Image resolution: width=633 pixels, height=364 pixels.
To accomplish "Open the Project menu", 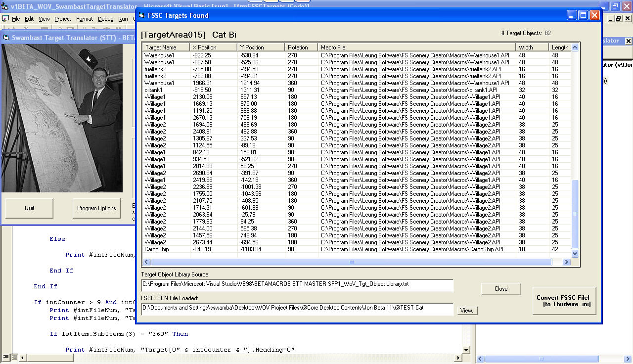I will click(x=63, y=19).
